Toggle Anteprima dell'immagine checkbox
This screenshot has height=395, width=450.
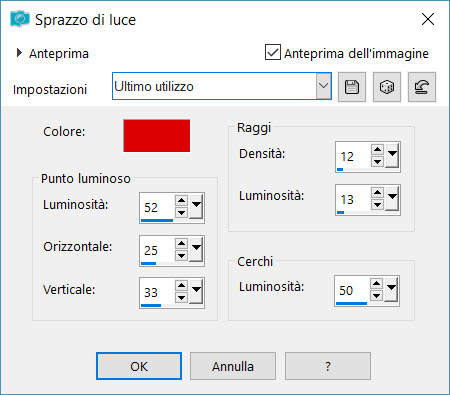(x=273, y=52)
